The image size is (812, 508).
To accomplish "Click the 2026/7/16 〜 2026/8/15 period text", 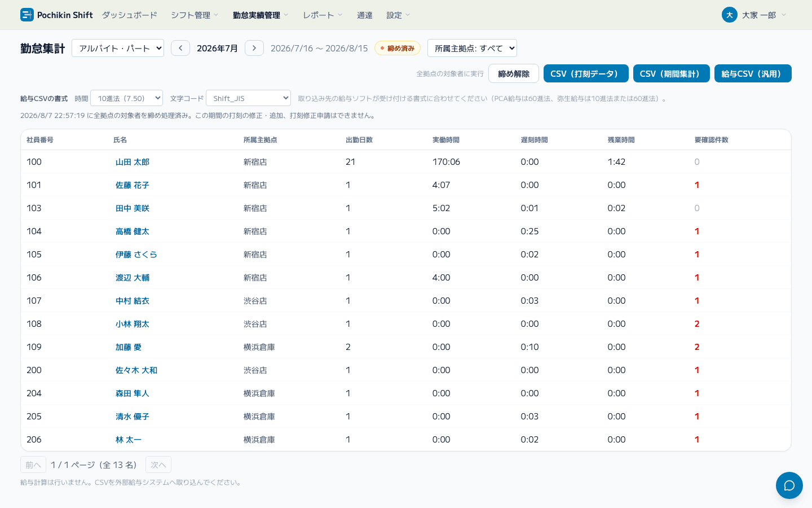I will 319,49.
